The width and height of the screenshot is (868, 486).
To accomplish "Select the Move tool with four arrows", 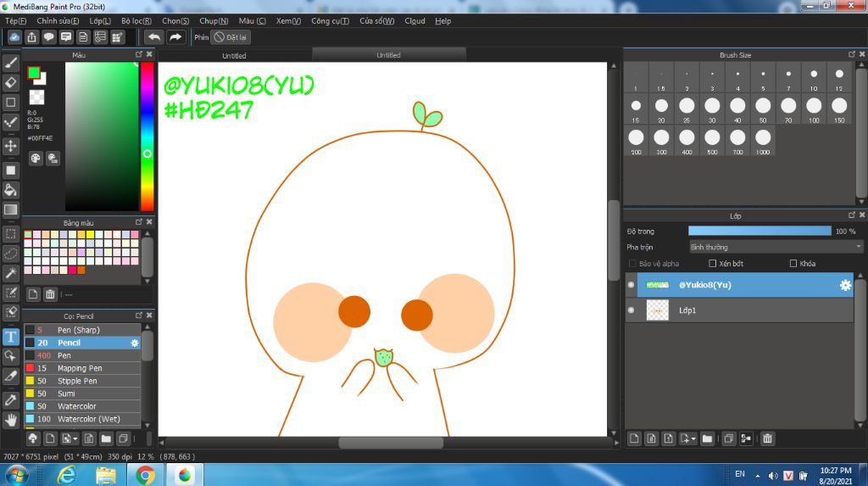I will point(10,146).
